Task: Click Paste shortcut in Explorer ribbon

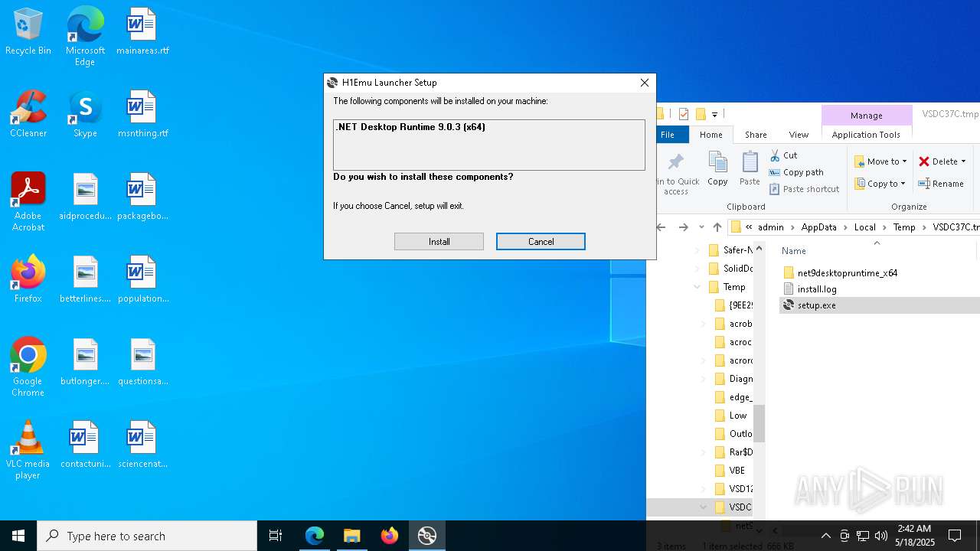Action: (804, 189)
